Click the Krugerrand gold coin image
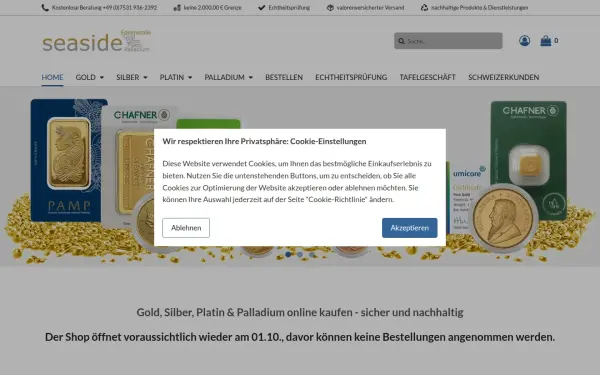Image resolution: width=600 pixels, height=375 pixels. tap(503, 218)
